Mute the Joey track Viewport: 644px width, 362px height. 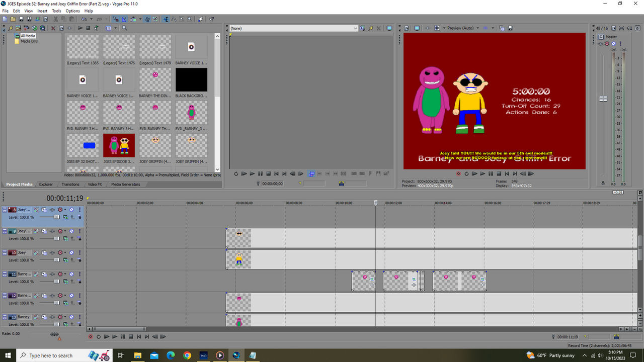(x=71, y=253)
